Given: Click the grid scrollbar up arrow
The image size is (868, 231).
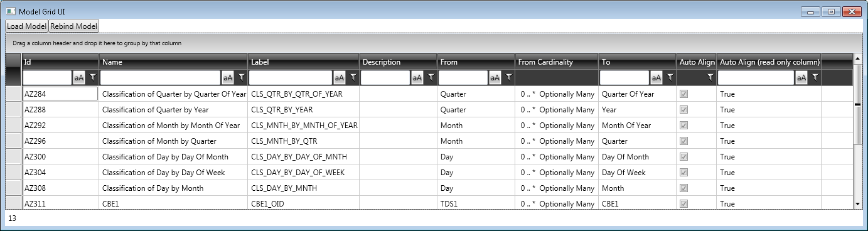Looking at the screenshot, I should tap(858, 58).
